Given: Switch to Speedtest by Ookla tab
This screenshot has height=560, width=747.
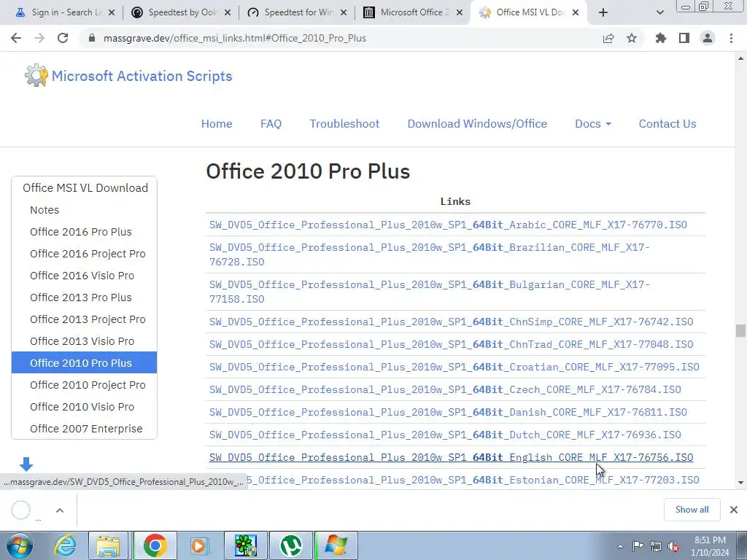Looking at the screenshot, I should click(x=181, y=12).
